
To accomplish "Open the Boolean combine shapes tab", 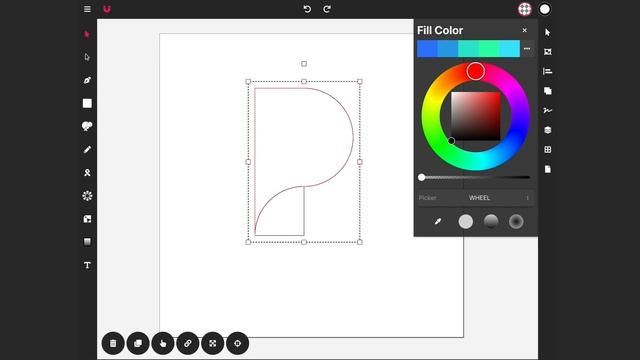I will (x=548, y=91).
